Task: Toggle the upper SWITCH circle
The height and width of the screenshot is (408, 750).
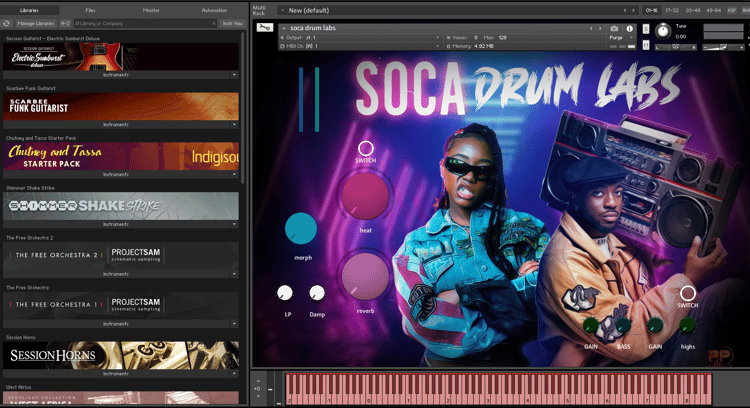Action: 365,148
